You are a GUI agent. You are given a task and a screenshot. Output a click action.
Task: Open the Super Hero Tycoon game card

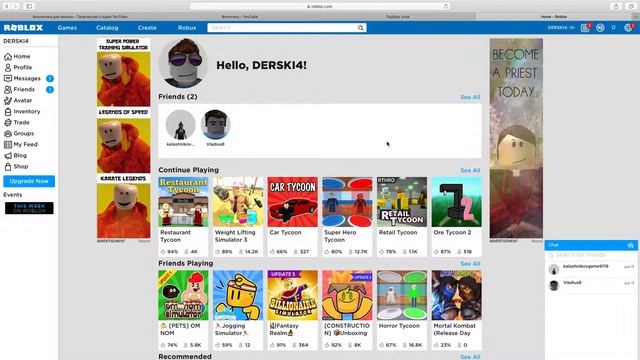coord(347,216)
